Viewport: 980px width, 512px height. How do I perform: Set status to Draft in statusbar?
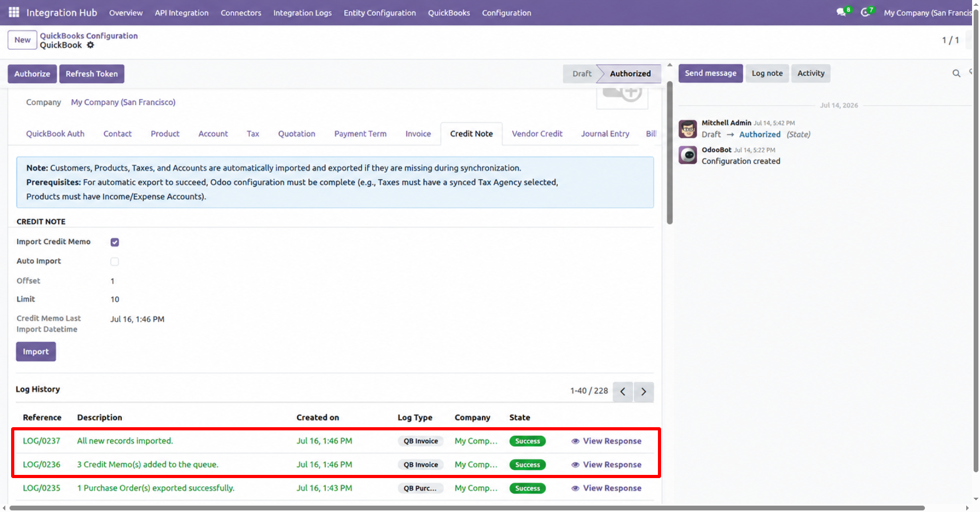pyautogui.click(x=582, y=74)
